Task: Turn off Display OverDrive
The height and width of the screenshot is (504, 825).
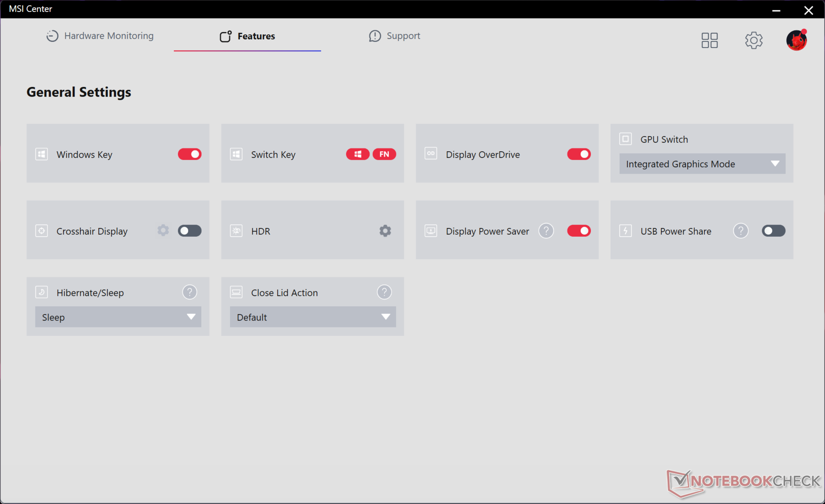Action: coord(578,154)
